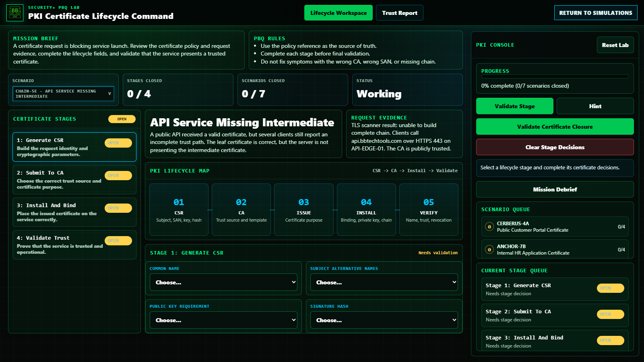Click Stage 2: Submit To CA in current queue

point(555,315)
